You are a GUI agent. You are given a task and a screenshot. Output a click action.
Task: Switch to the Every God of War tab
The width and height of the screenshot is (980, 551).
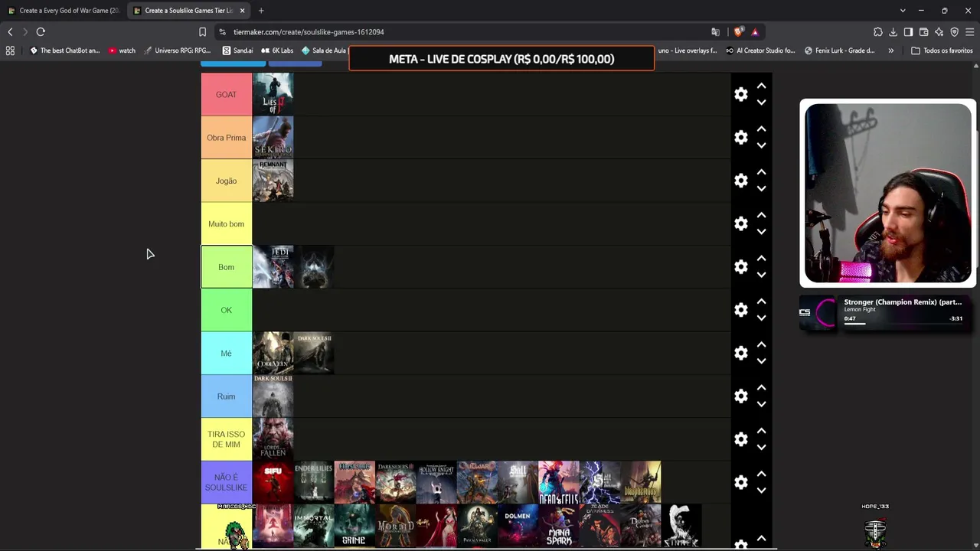coord(64,11)
